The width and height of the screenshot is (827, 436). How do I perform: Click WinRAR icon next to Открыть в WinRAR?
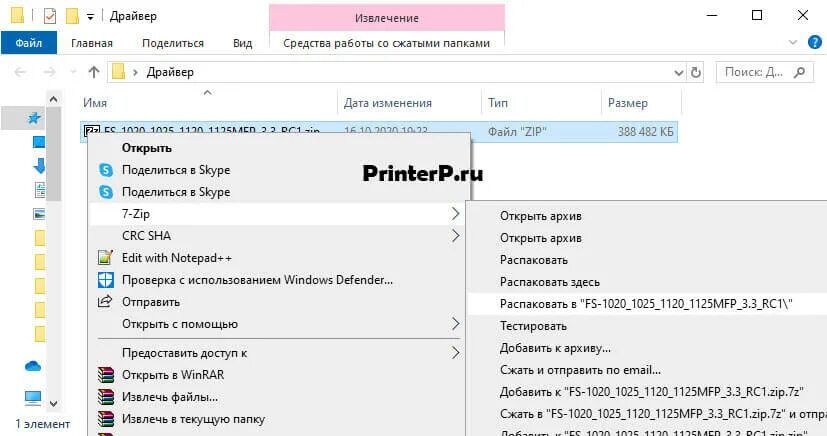coord(106,375)
